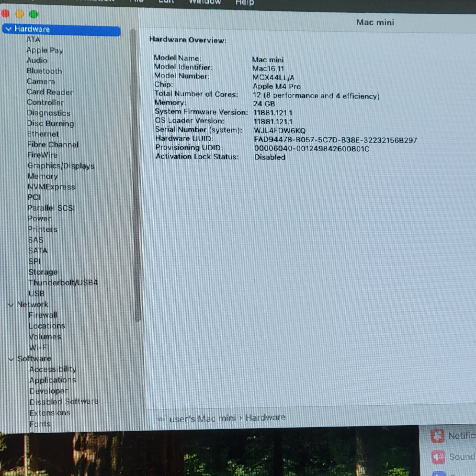The image size is (476, 476).
Task: Collapse the Network section chevron
Action: pyautogui.click(x=11, y=305)
